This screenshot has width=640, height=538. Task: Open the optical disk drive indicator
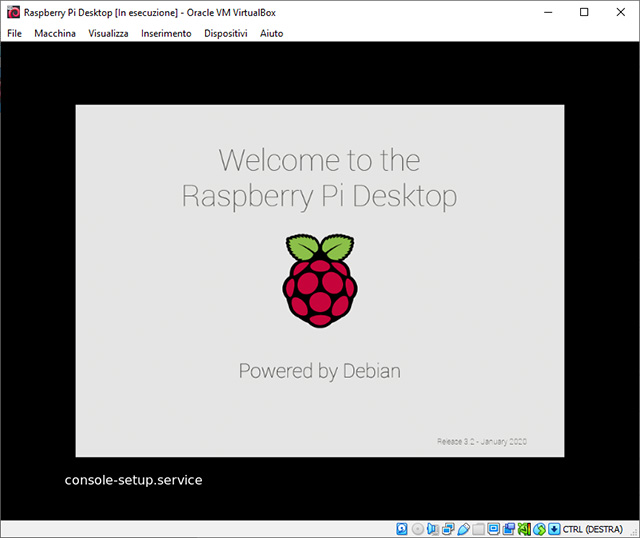coord(418,528)
